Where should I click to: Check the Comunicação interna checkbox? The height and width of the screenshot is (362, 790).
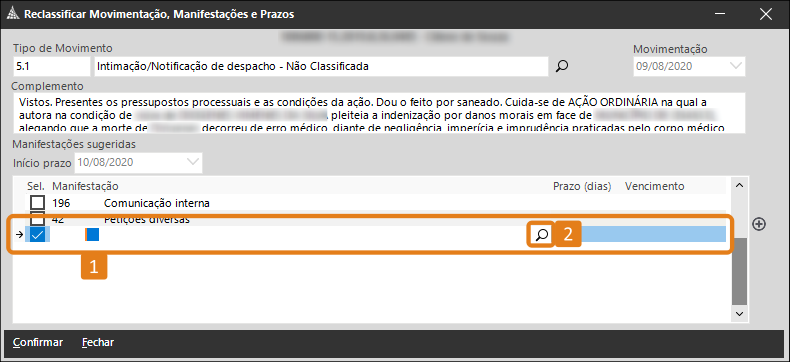37,203
